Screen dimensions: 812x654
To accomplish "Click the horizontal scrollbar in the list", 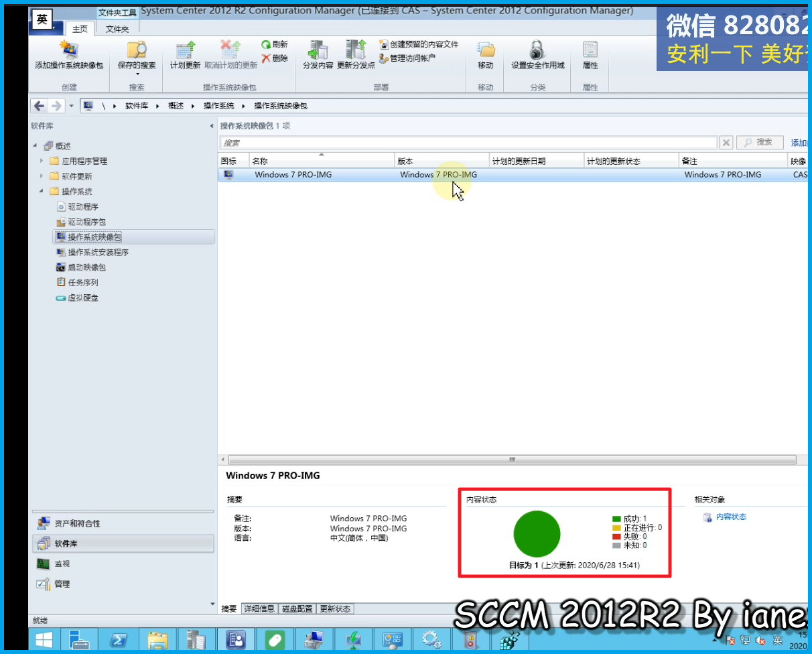I will 512,460.
